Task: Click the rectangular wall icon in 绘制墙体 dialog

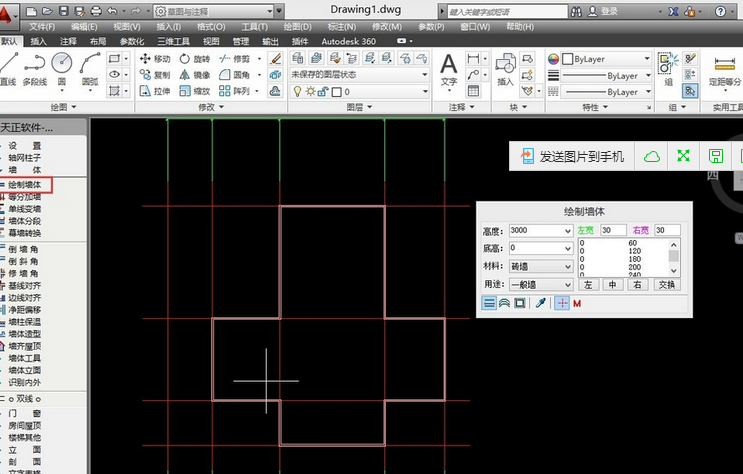Action: point(520,303)
